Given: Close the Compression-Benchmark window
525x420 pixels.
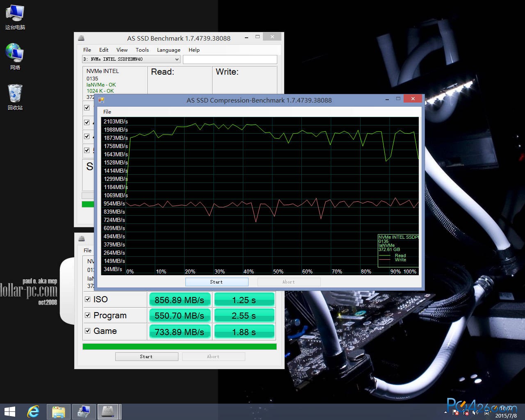Looking at the screenshot, I should [x=413, y=98].
